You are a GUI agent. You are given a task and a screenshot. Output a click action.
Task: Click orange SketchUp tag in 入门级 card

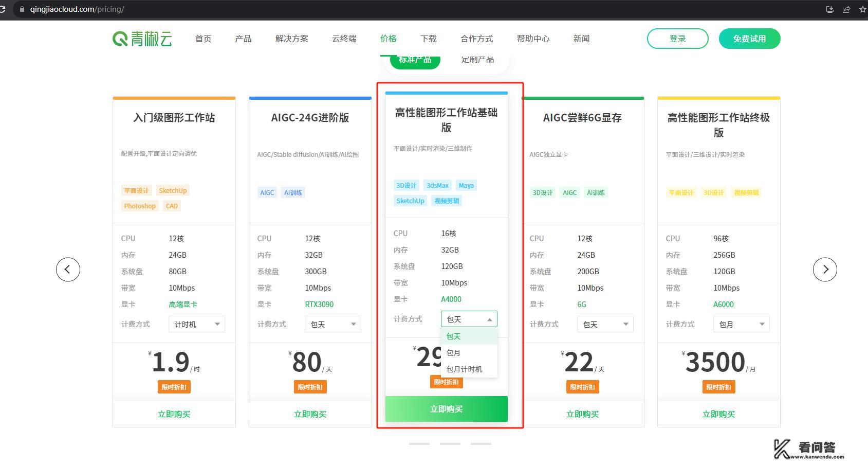point(173,191)
